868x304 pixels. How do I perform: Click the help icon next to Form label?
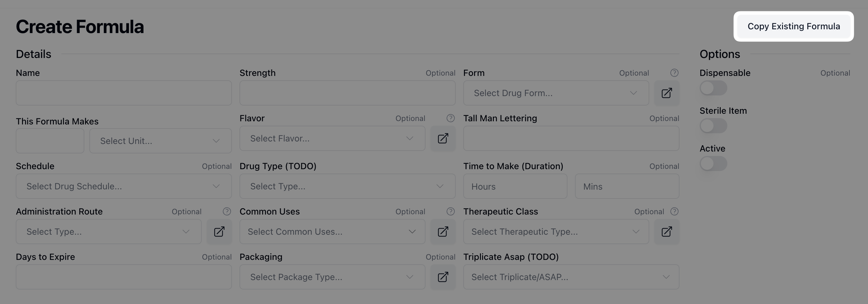pyautogui.click(x=674, y=73)
